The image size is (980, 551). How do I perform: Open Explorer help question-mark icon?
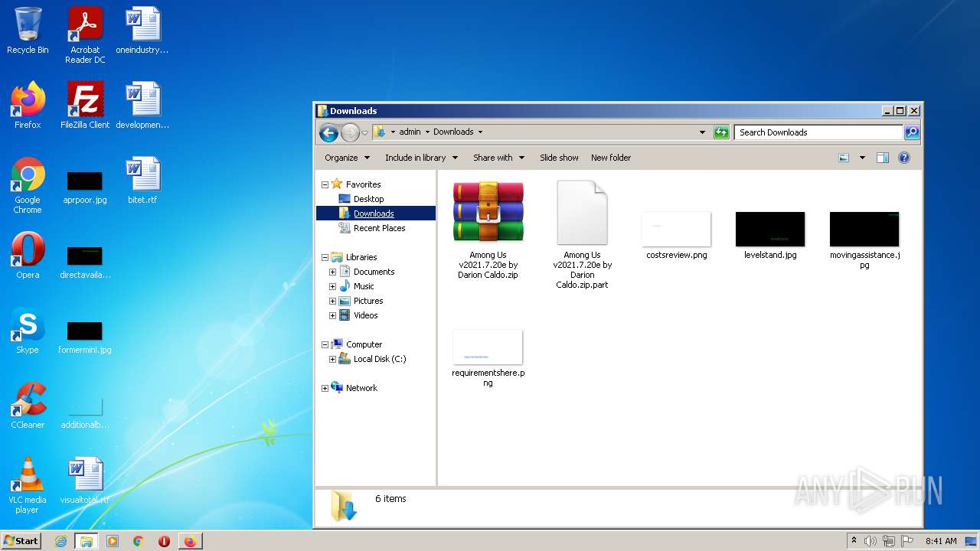tap(904, 158)
